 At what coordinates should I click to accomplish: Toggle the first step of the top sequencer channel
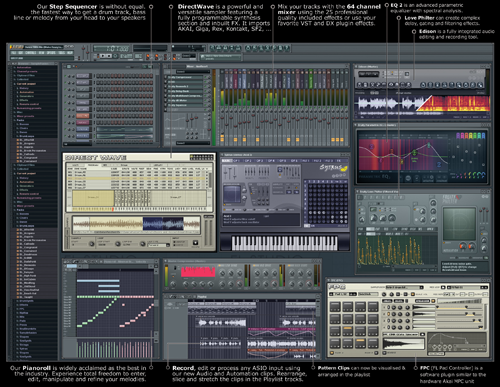(98, 76)
